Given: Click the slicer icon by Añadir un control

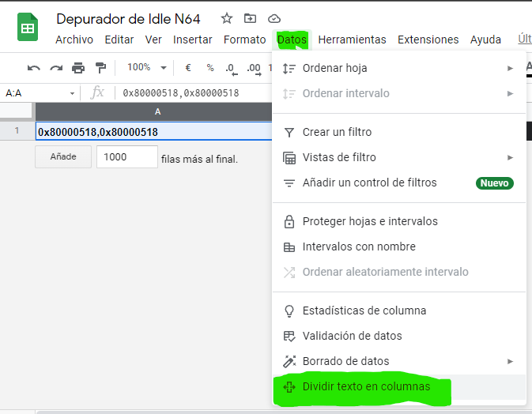Looking at the screenshot, I should (289, 183).
